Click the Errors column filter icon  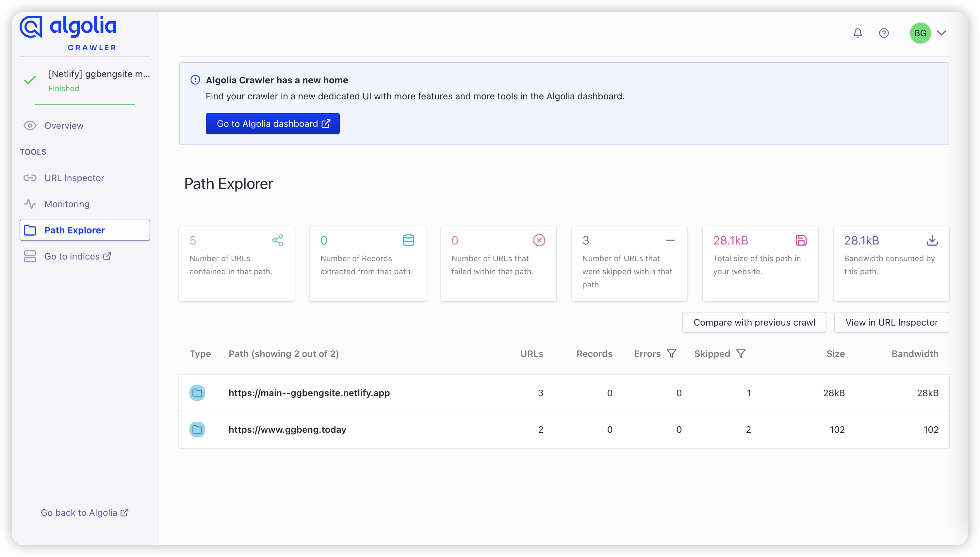[671, 353]
